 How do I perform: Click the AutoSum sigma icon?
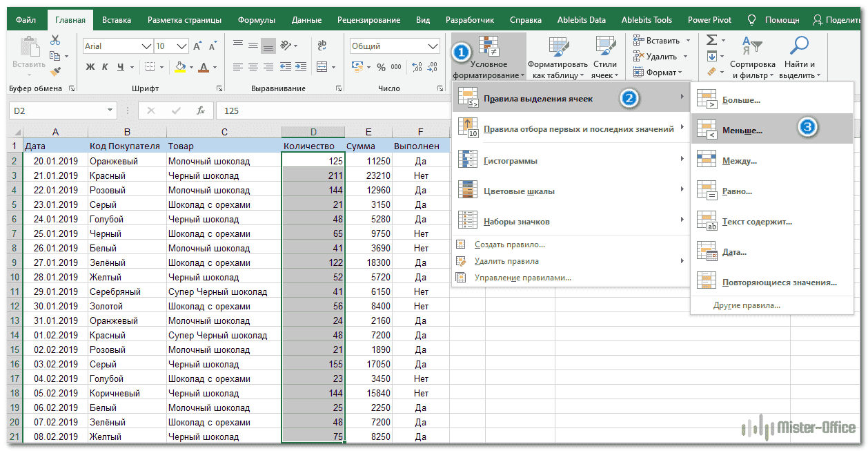coord(711,40)
